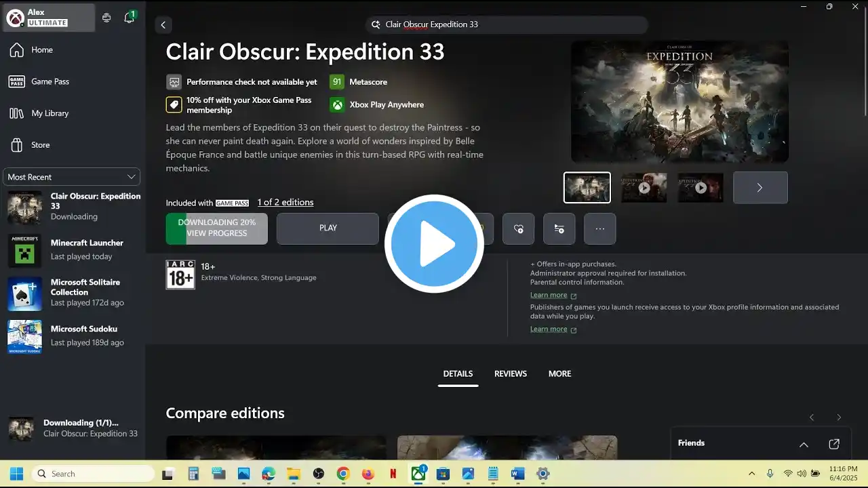Expand the Most Recent dropdown
This screenshot has width=868, height=488.
coord(72,177)
